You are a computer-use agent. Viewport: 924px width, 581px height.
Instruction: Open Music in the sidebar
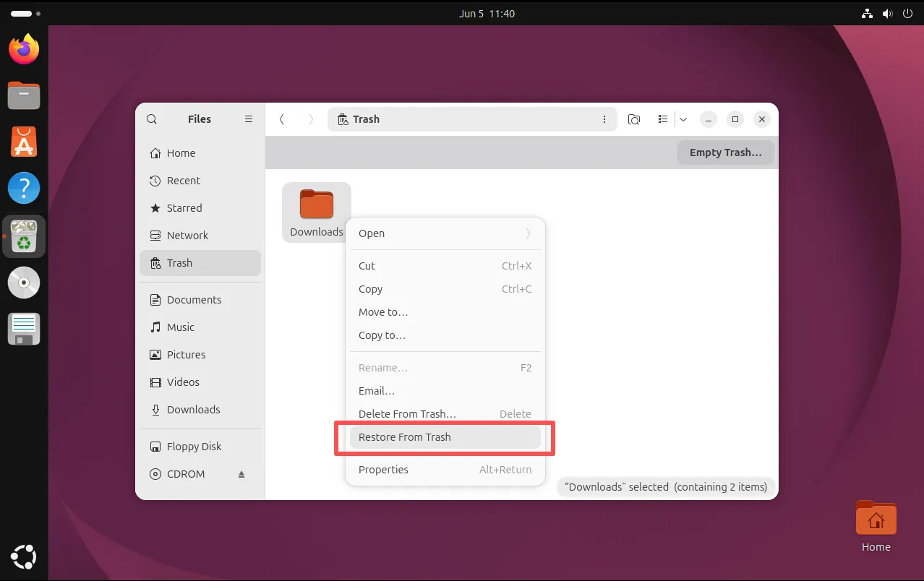point(200,327)
